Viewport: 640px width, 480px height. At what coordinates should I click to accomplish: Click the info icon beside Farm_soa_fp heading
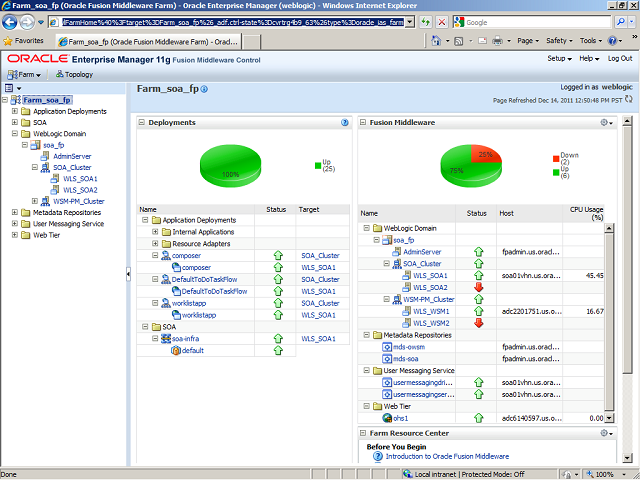205,90
